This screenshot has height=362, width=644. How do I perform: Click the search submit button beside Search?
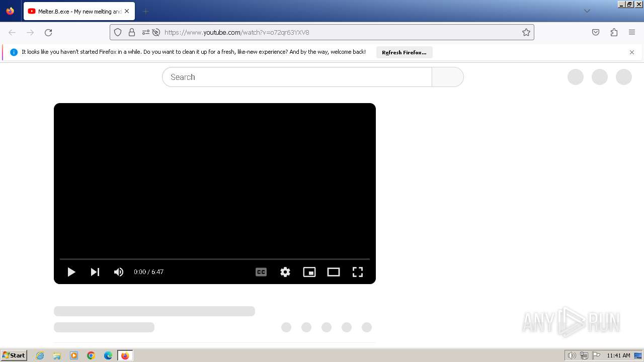point(448,77)
